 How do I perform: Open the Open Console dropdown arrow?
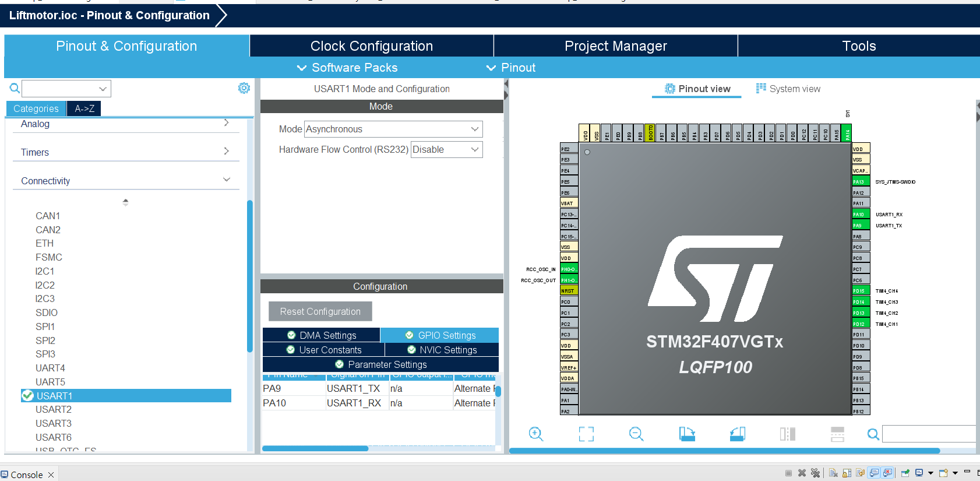pos(955,473)
